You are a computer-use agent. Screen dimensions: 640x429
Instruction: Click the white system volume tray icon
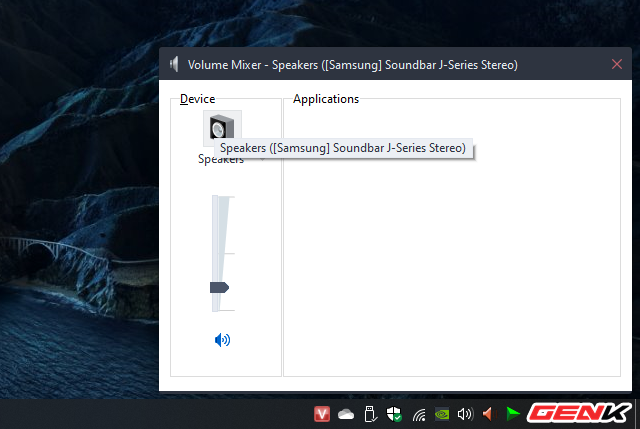point(465,414)
